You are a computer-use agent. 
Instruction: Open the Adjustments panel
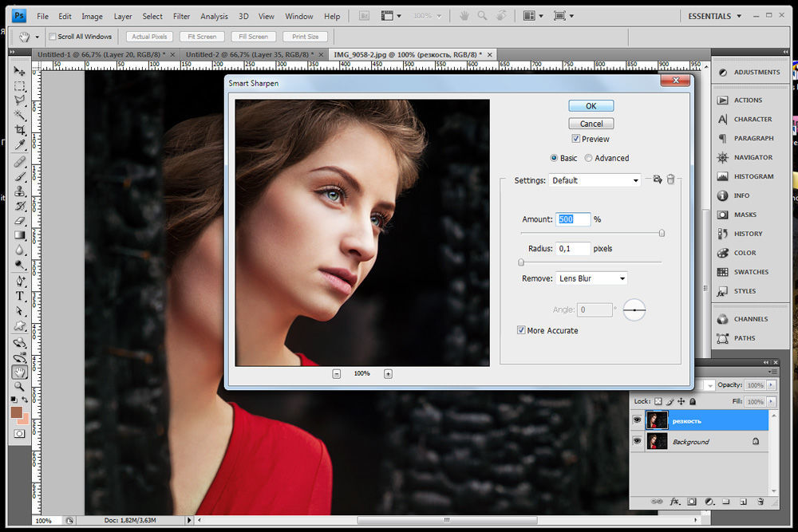[750, 73]
